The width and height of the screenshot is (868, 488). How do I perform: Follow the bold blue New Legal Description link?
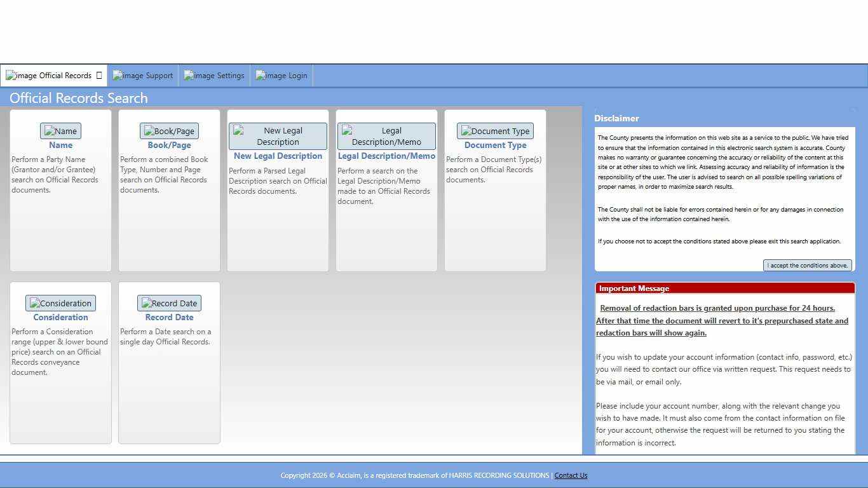[x=278, y=156]
